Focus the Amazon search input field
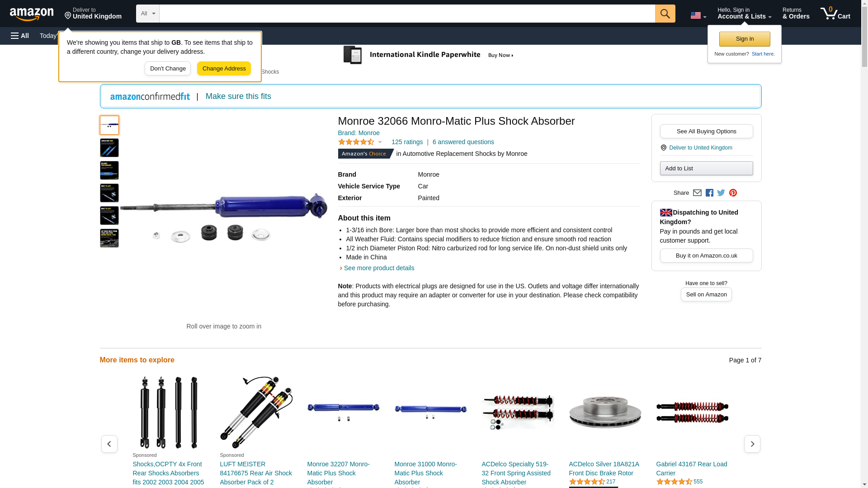Screen dimensions: 868x488 [x=407, y=14]
